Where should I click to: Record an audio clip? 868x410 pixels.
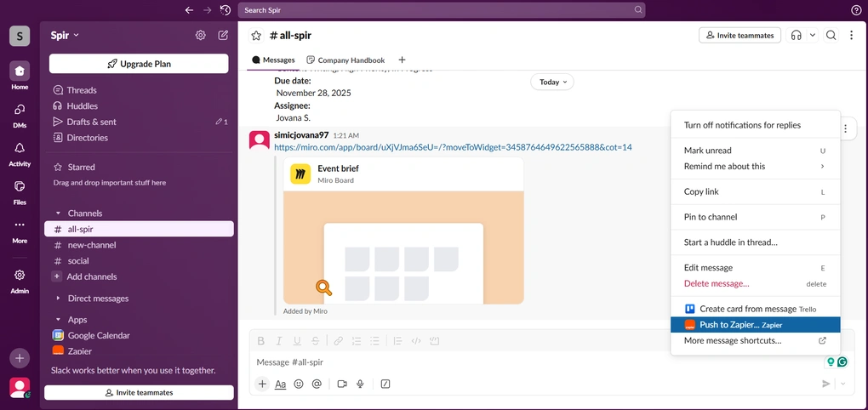pyautogui.click(x=360, y=384)
